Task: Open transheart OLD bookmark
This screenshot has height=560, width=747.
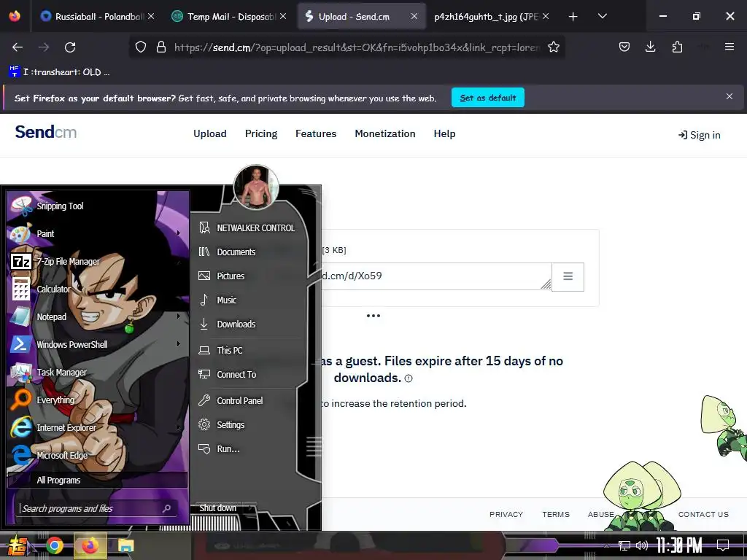Action: coord(60,72)
